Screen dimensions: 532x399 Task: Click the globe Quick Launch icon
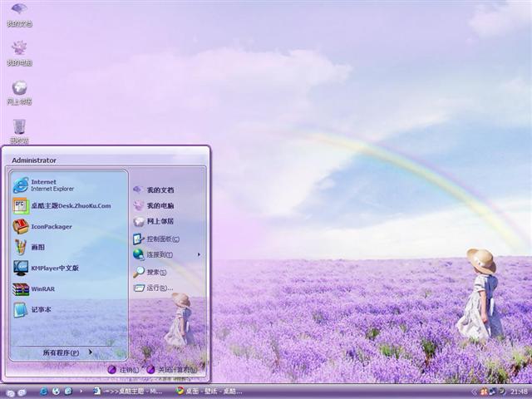point(56,392)
